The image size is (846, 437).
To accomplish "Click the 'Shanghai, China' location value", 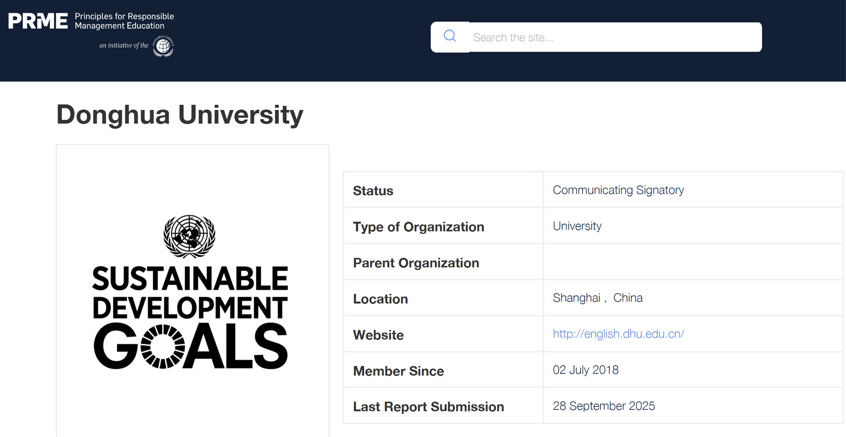I will point(598,298).
